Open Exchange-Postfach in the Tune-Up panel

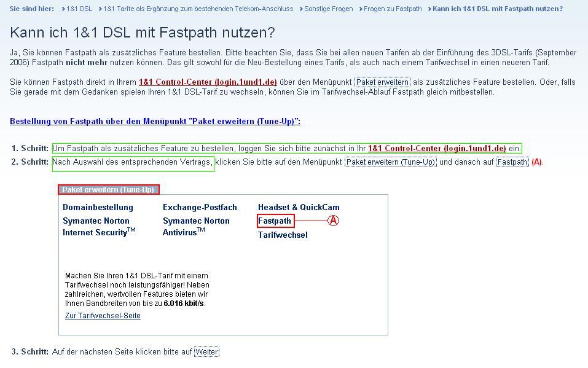200,207
